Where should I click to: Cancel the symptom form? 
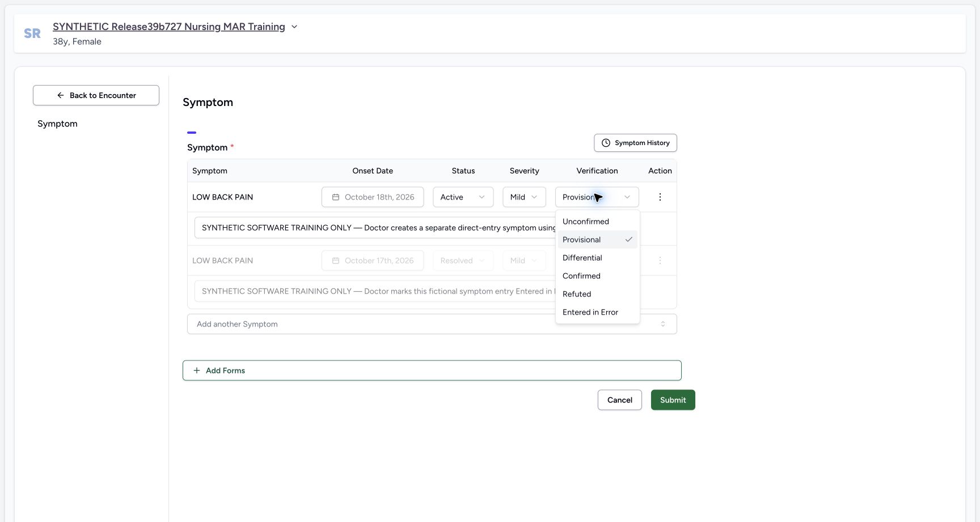620,400
